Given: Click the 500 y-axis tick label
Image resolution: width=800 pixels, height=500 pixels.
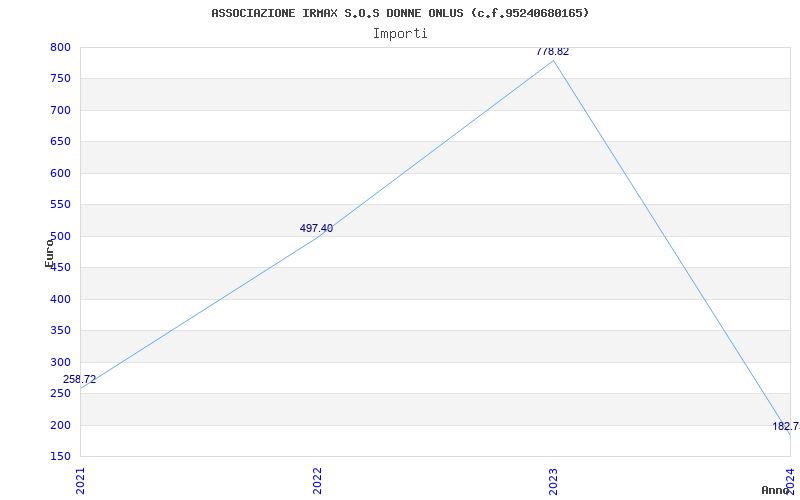Looking at the screenshot, I should pyautogui.click(x=60, y=236).
